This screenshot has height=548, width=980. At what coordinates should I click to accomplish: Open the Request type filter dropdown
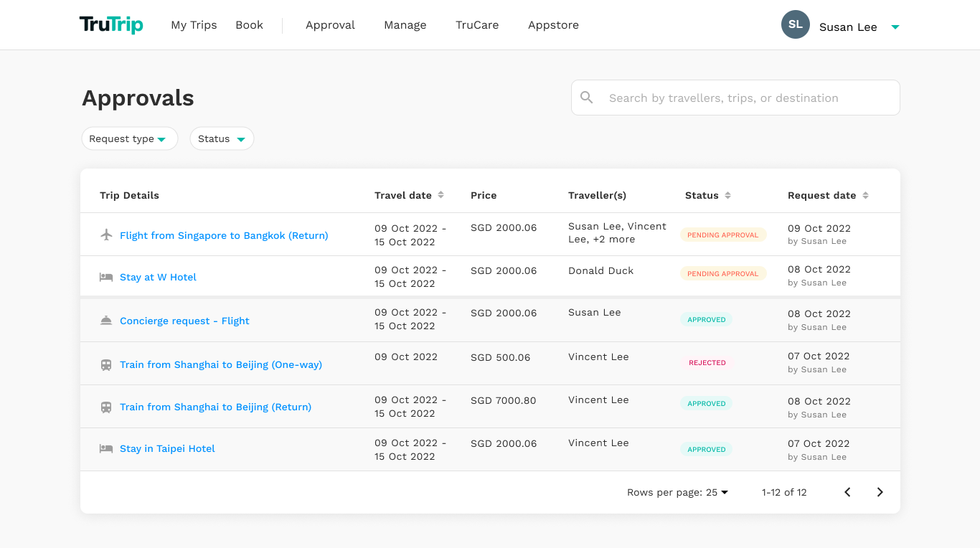129,138
